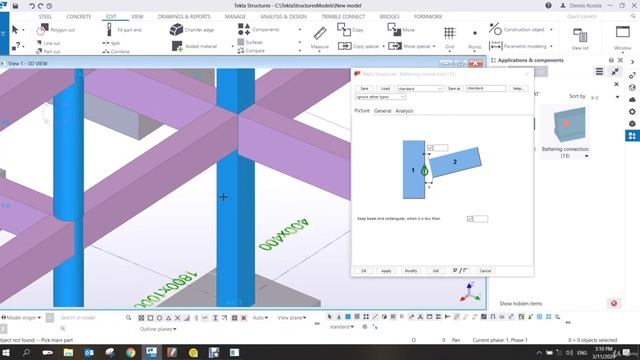
Task: Open the View plane dropdown
Action: 292,318
